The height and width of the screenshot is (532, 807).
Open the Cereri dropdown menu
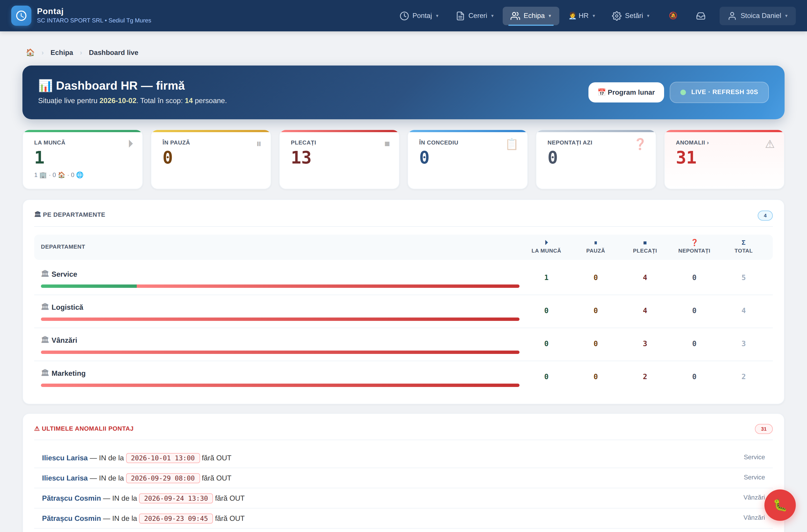point(475,16)
